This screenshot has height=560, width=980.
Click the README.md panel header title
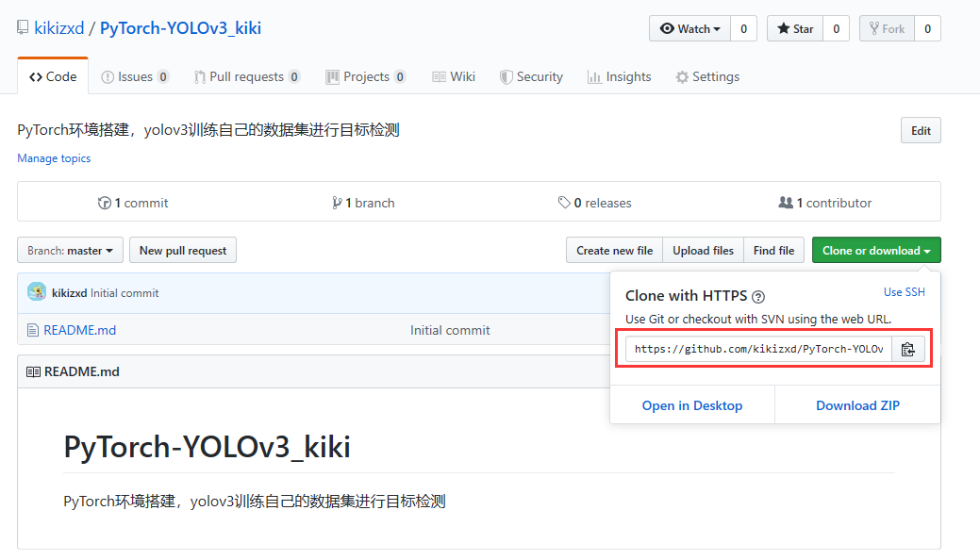tap(82, 371)
